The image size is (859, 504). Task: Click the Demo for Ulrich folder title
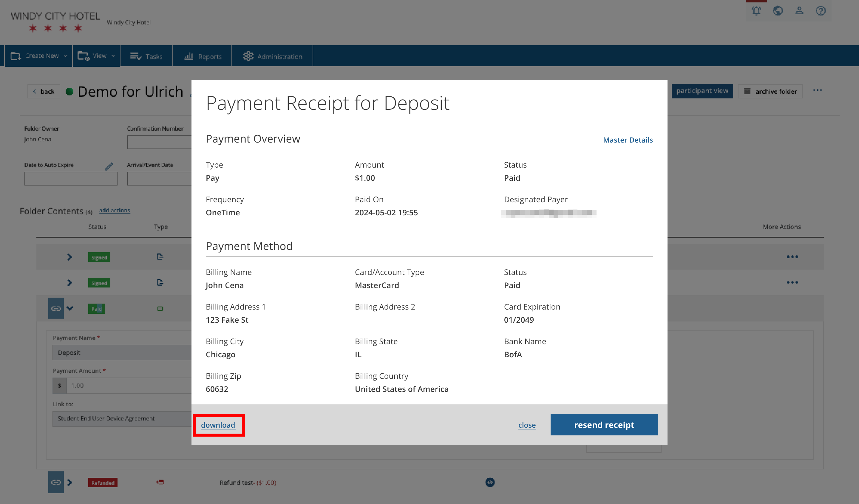[130, 91]
